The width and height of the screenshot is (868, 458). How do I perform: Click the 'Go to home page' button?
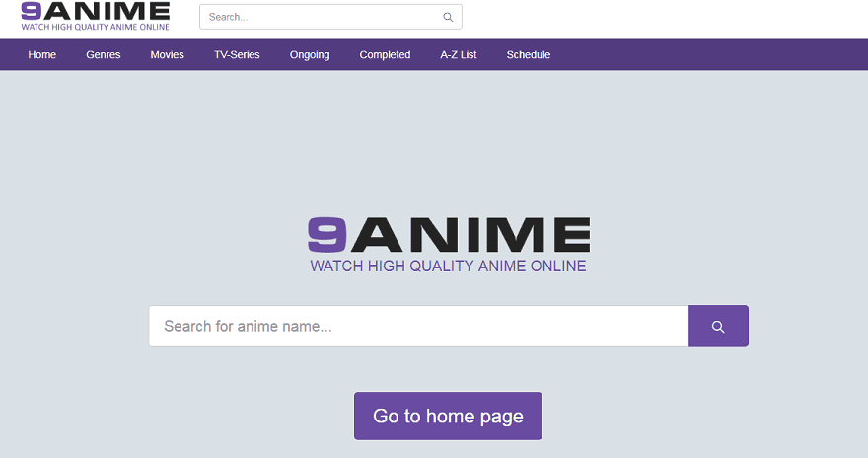tap(448, 416)
